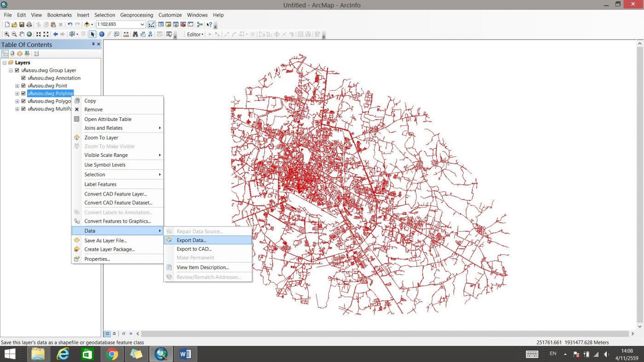Open Microsoft Word from the taskbar
The width and height of the screenshot is (644, 362).
[x=185, y=354]
